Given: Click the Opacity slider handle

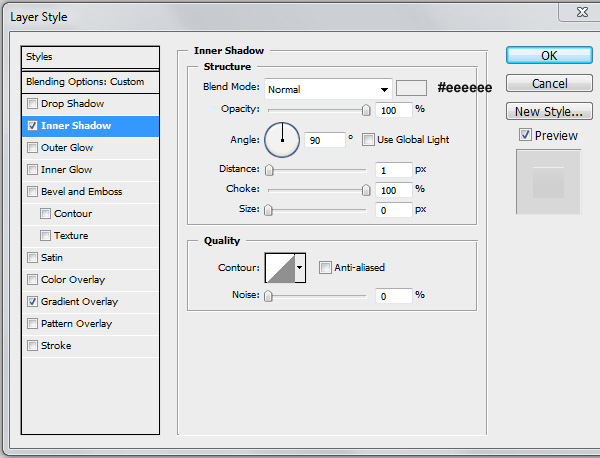Looking at the screenshot, I should 366,110.
